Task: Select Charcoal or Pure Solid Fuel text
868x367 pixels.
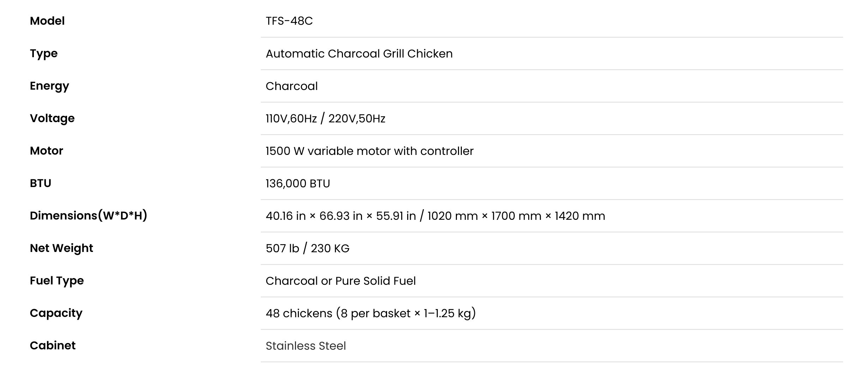Action: (x=340, y=281)
